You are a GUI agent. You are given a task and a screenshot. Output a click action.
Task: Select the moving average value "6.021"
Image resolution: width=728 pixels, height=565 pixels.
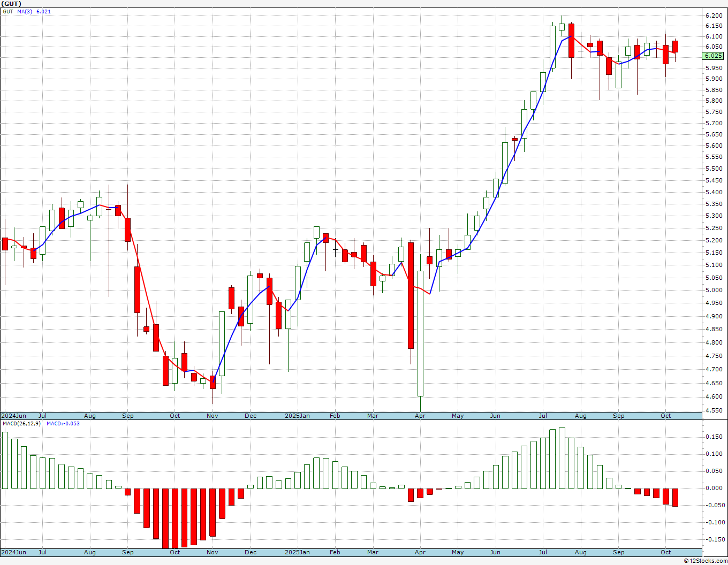click(44, 11)
